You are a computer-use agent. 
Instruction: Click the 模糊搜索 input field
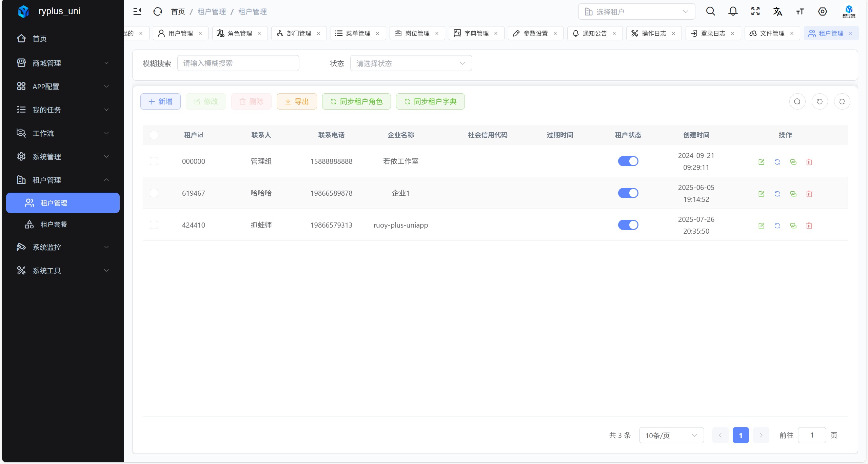pyautogui.click(x=238, y=63)
